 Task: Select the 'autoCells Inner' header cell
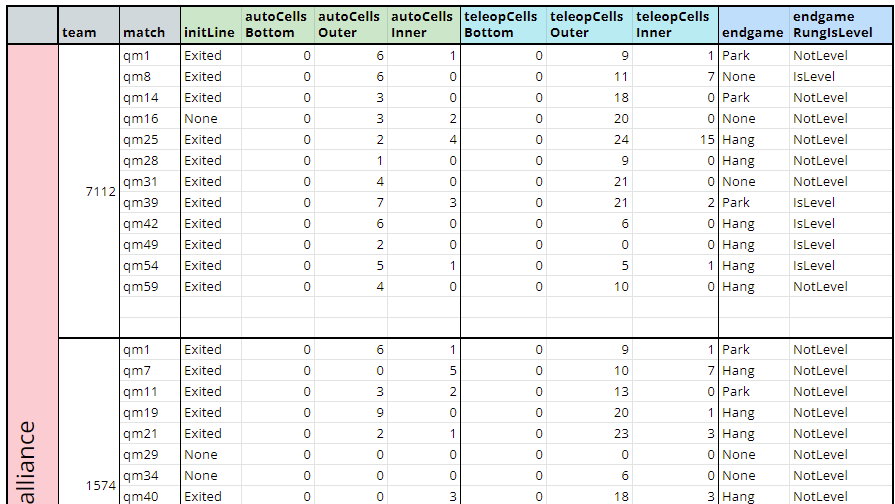pos(424,26)
